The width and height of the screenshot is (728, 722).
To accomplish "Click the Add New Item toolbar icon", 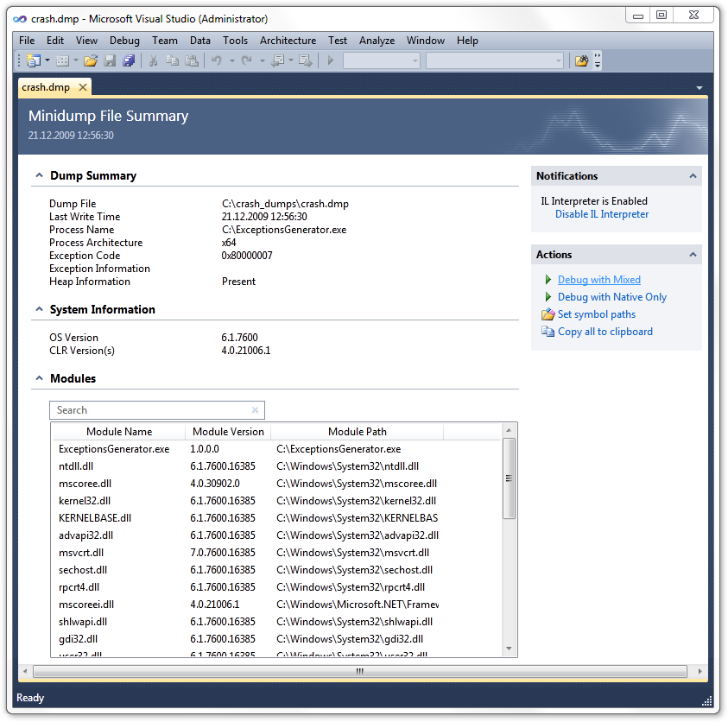I will [62, 60].
